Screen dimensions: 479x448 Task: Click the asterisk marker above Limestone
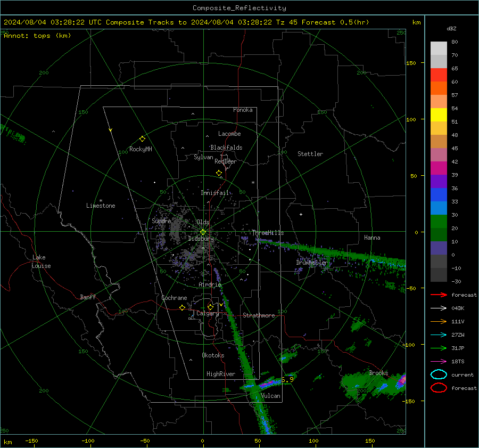(x=101, y=201)
